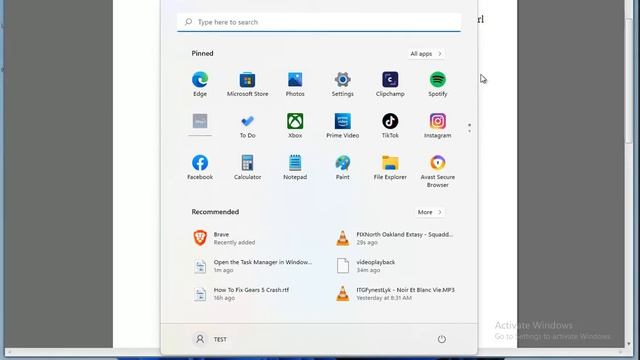Open the Edge browser from pinned apps

200,84
